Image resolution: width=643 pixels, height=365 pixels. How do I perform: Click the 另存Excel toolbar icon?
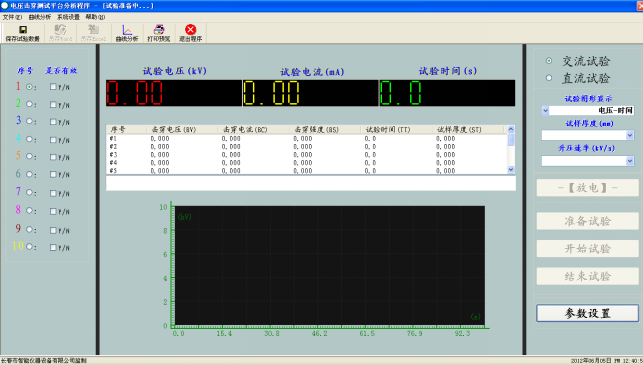coord(93,30)
